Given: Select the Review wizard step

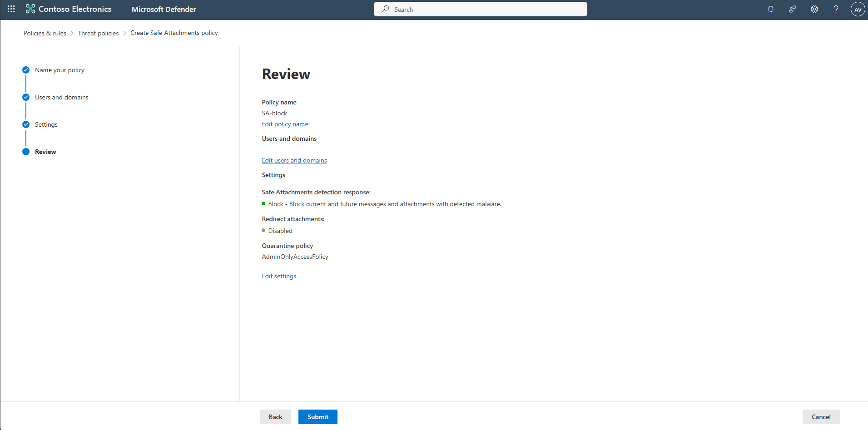Looking at the screenshot, I should (45, 152).
